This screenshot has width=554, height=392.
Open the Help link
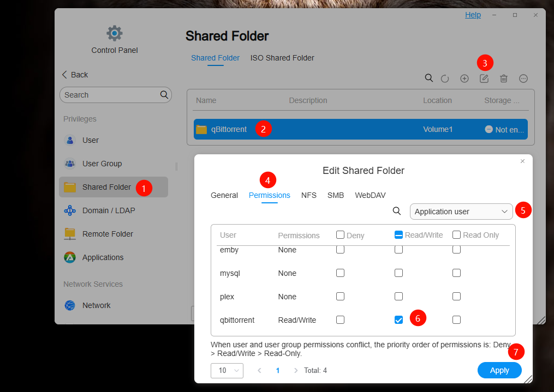(x=473, y=15)
